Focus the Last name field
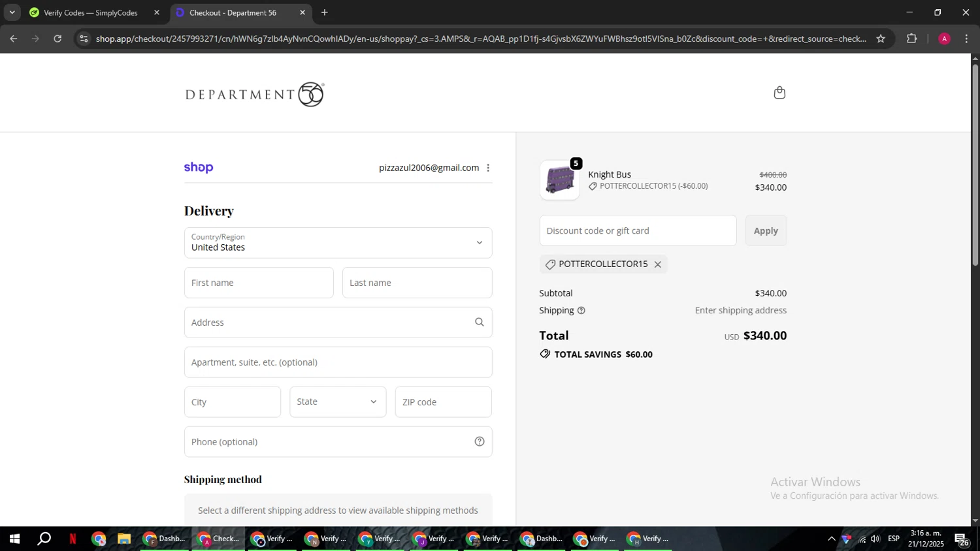This screenshot has height=551, width=980. 417,283
